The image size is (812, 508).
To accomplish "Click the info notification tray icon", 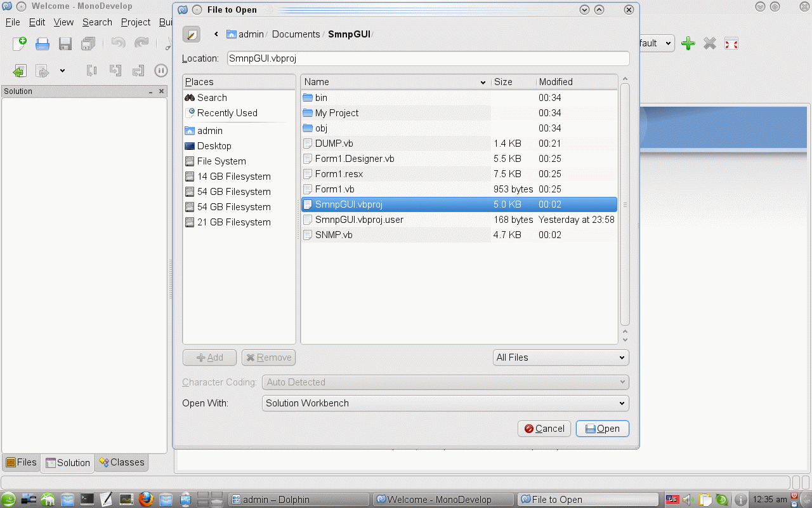I will 740,499.
